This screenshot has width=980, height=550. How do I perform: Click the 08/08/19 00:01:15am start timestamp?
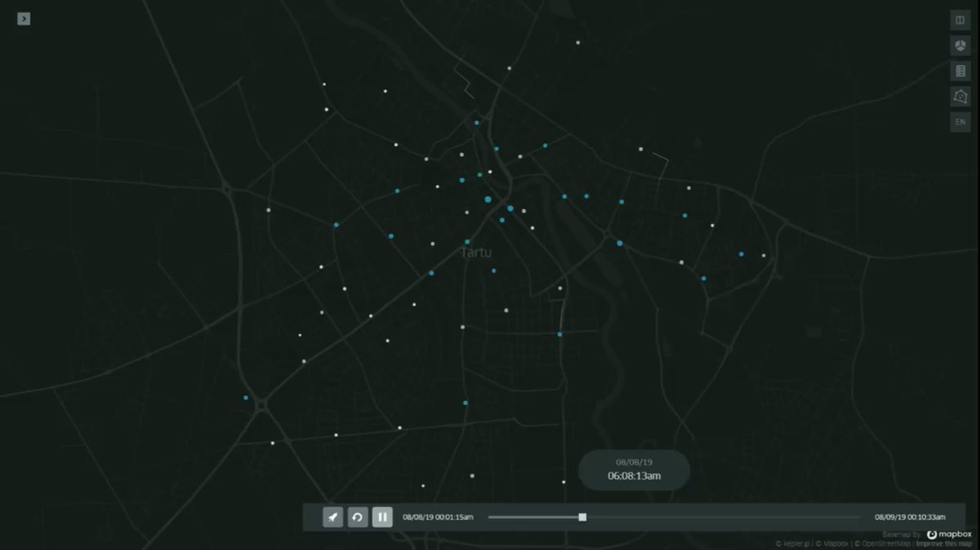pyautogui.click(x=438, y=517)
